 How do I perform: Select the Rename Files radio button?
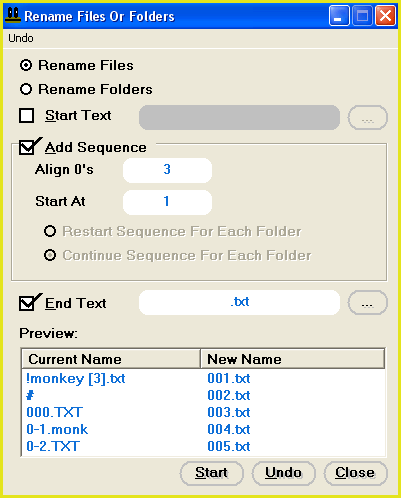(x=26, y=65)
